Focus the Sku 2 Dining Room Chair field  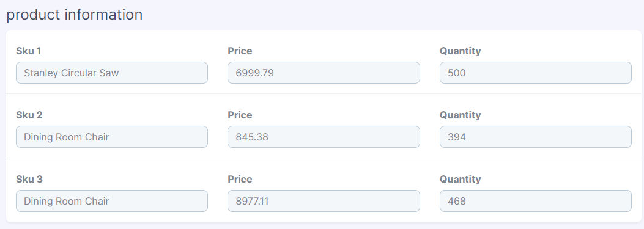[x=112, y=137]
